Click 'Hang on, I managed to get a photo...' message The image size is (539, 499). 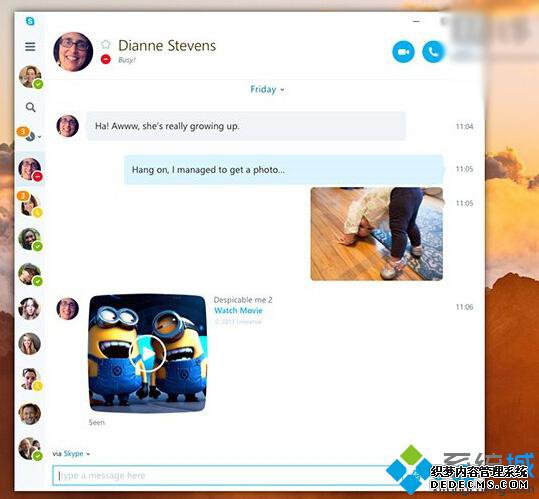coord(284,169)
